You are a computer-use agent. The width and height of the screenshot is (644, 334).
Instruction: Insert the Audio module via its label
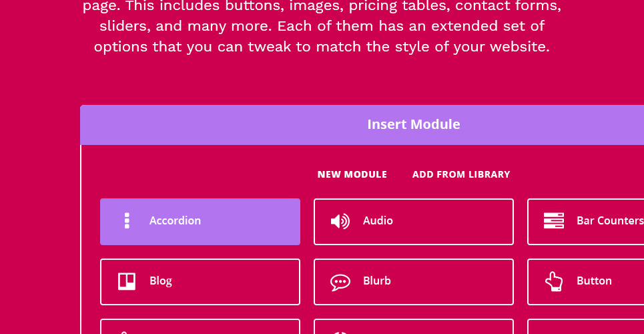click(378, 221)
